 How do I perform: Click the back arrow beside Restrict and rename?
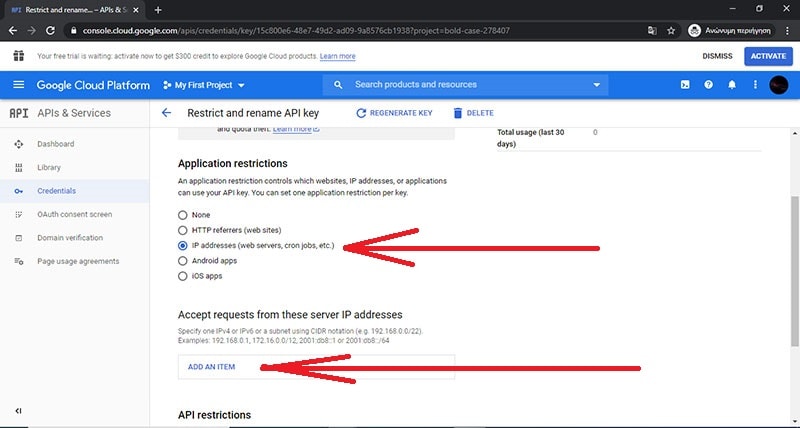(166, 113)
